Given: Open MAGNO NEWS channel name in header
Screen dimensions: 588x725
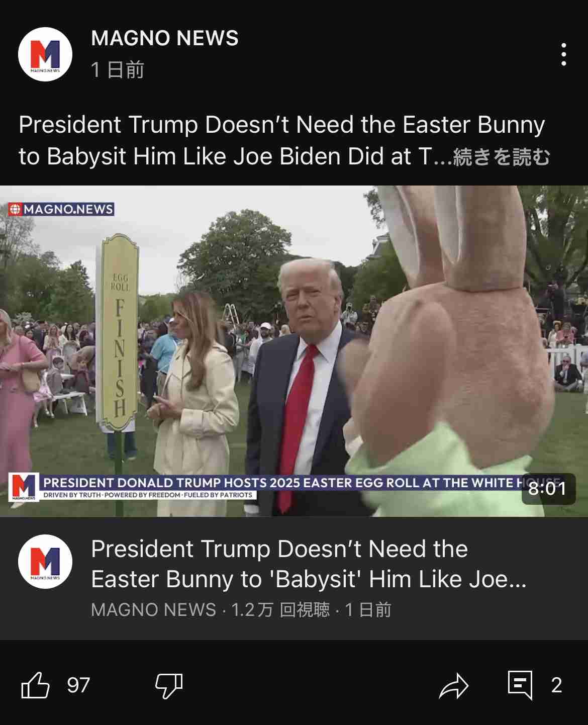Looking at the screenshot, I should pyautogui.click(x=165, y=38).
